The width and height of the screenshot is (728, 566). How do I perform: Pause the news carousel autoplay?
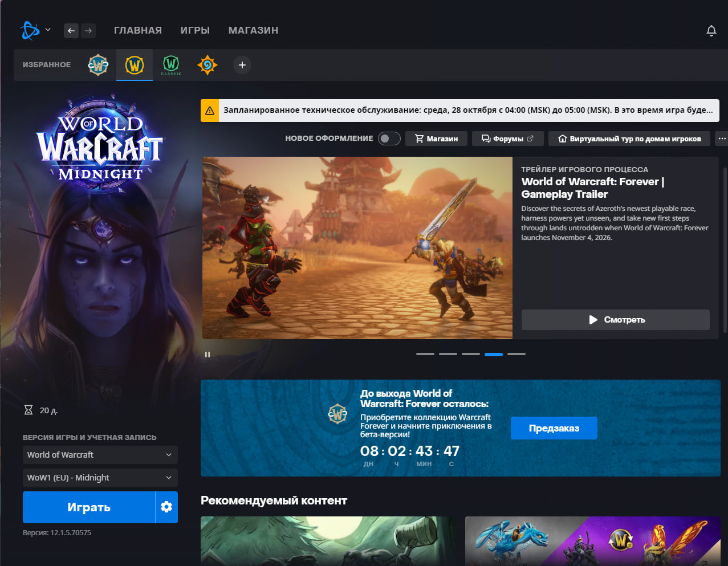(208, 355)
